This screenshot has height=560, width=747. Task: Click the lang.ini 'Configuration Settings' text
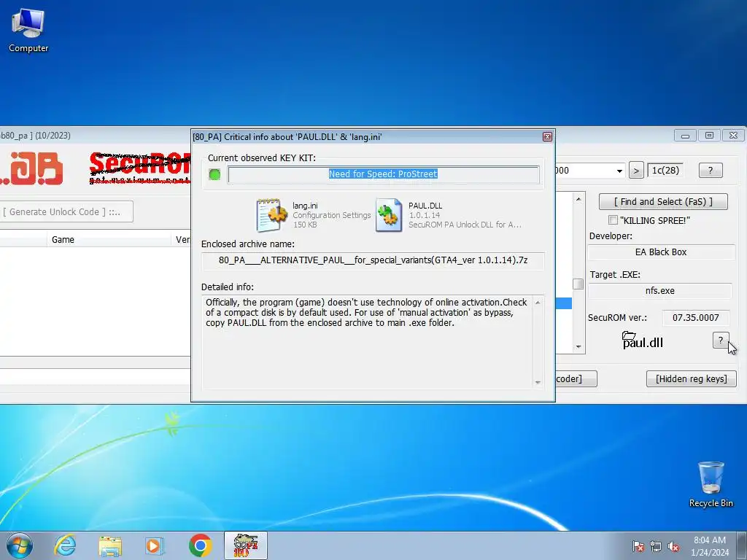click(x=332, y=215)
